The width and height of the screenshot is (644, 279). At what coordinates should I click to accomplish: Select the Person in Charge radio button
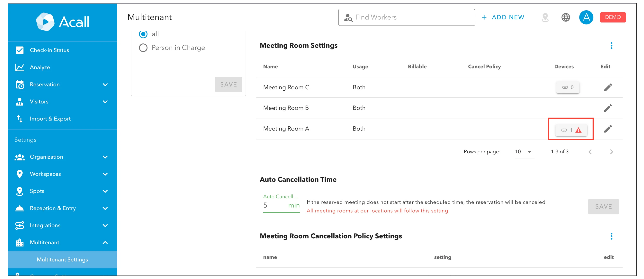point(143,48)
